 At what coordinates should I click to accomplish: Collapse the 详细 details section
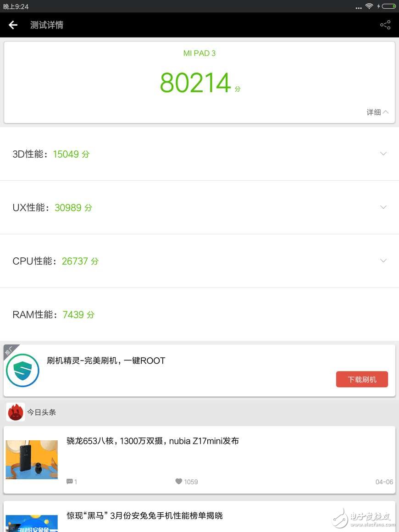click(x=377, y=112)
